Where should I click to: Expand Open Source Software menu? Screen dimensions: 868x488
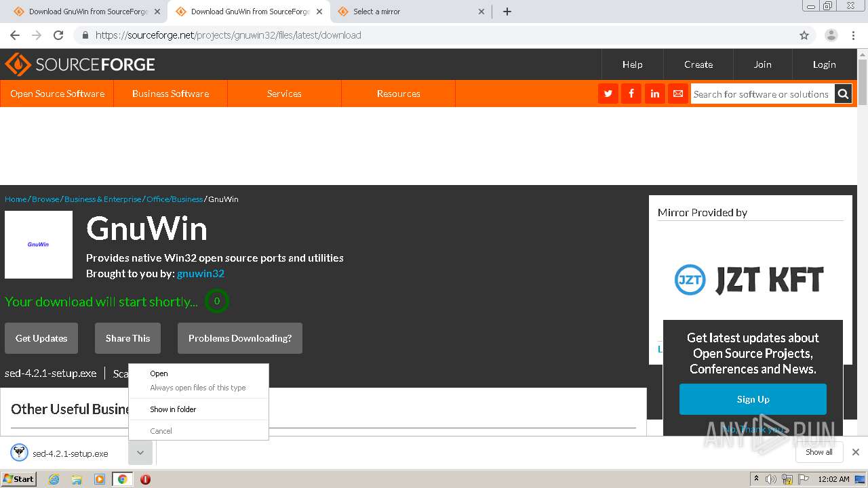(57, 94)
